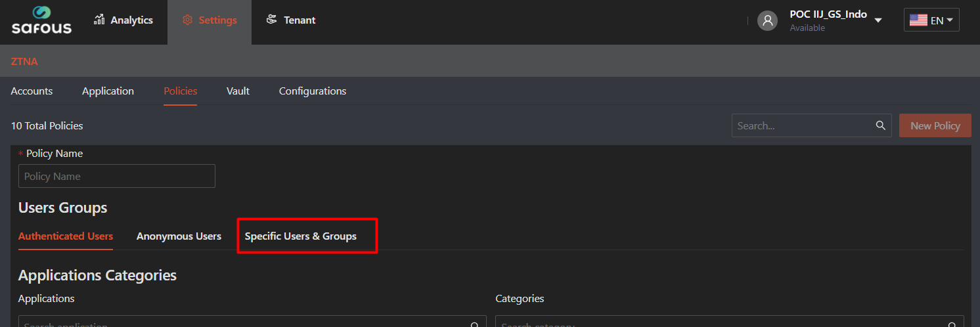Switch to Anonymous Users tab
980x327 pixels.
[x=179, y=236]
